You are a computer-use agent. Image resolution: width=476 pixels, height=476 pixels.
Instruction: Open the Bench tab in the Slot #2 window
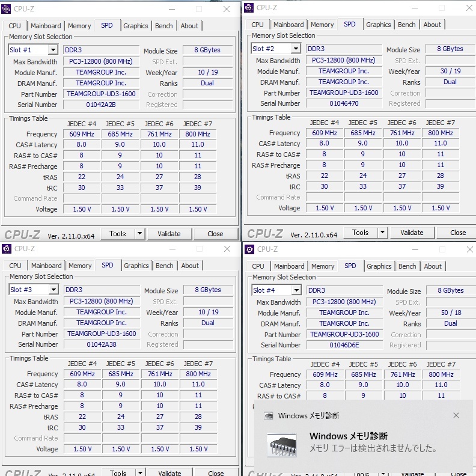pos(407,25)
